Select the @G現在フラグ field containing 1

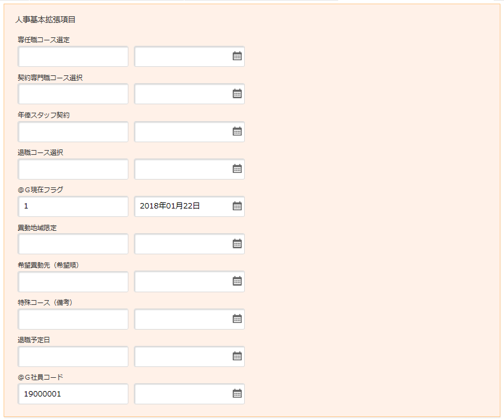73,206
